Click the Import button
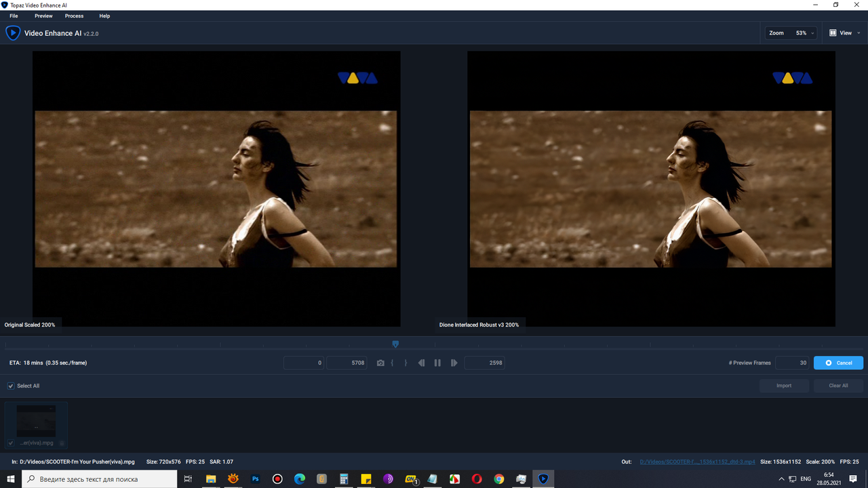The image size is (868, 488). (784, 386)
